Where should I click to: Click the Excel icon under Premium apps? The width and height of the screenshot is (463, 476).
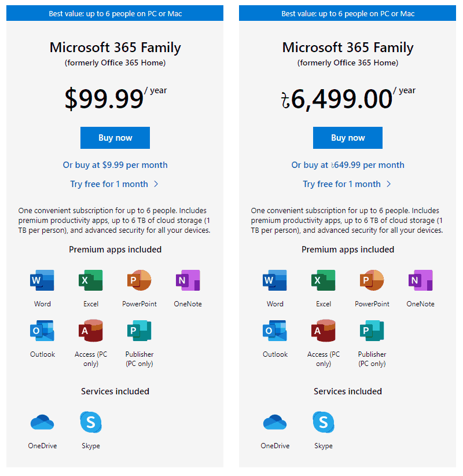pyautogui.click(x=90, y=280)
